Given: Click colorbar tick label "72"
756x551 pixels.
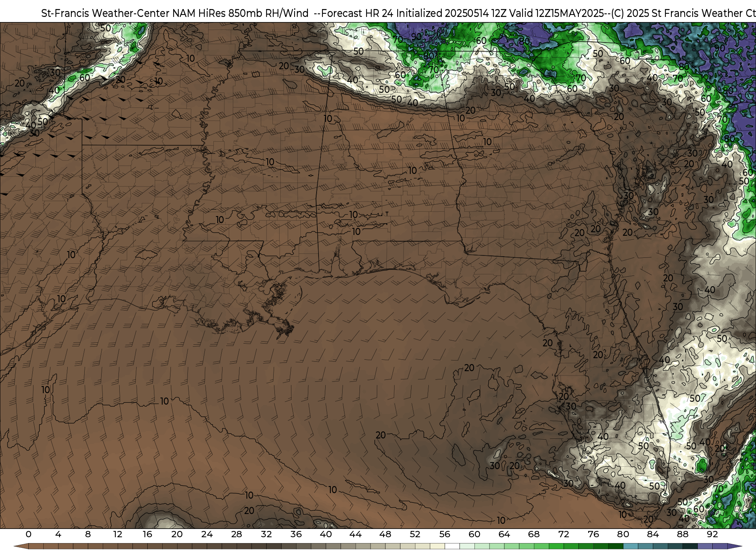Looking at the screenshot, I should (564, 534).
